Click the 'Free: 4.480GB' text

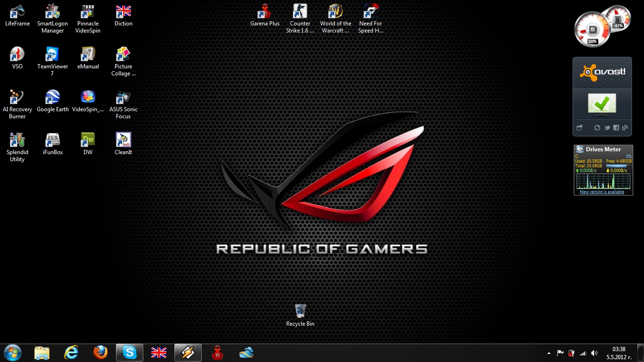point(619,161)
